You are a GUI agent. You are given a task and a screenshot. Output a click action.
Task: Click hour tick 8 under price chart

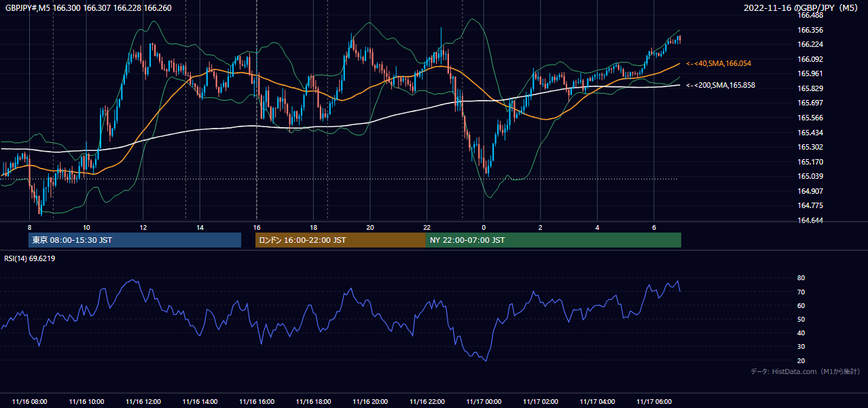pos(30,227)
